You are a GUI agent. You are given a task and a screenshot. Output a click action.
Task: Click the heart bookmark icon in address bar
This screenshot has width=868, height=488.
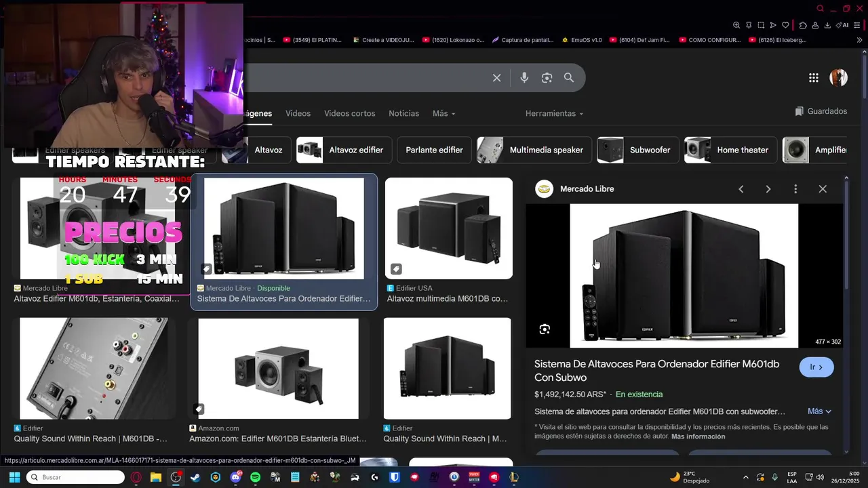click(x=785, y=25)
